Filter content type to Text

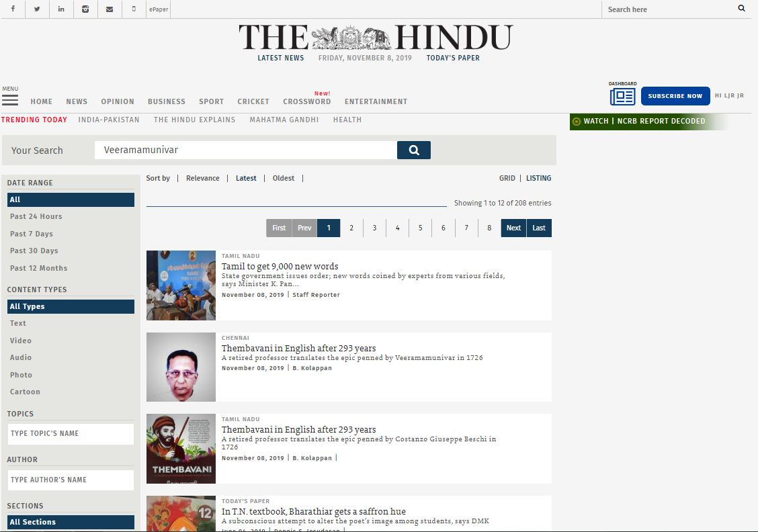(18, 323)
